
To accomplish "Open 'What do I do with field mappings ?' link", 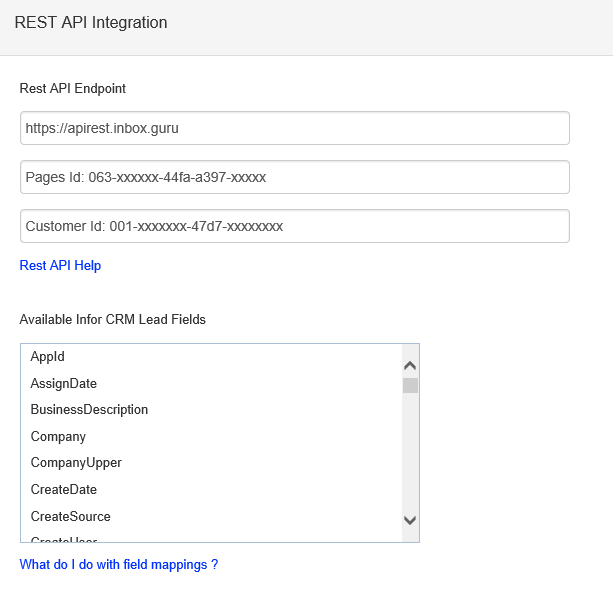I will tap(119, 564).
